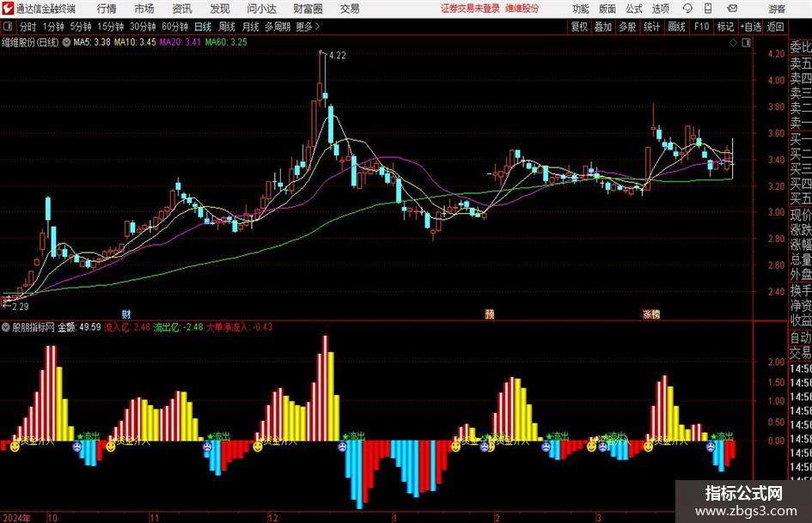Switch to 5分钟 chart period
Viewport: 812px width, 523px height.
coord(81,27)
